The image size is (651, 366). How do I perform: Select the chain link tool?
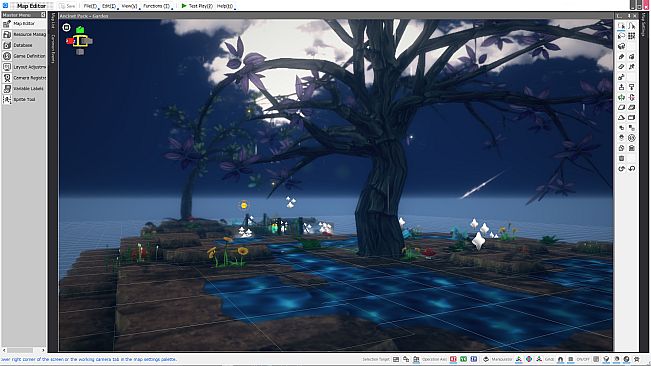click(x=622, y=77)
